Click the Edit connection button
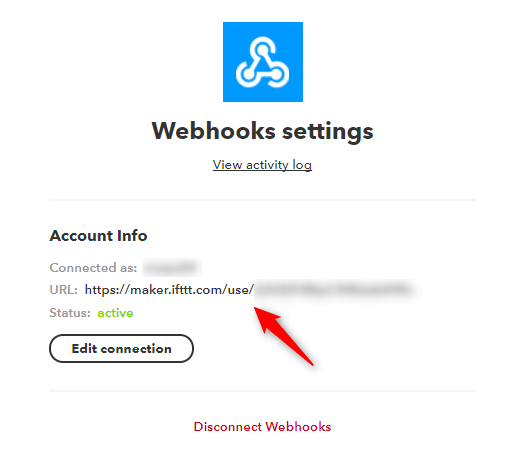This screenshot has height=449, width=517. click(x=121, y=348)
